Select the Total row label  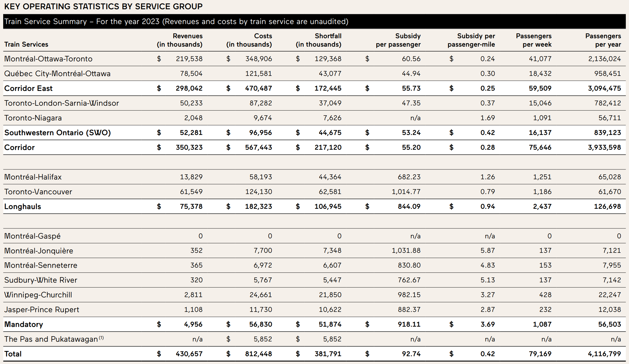[x=13, y=354]
